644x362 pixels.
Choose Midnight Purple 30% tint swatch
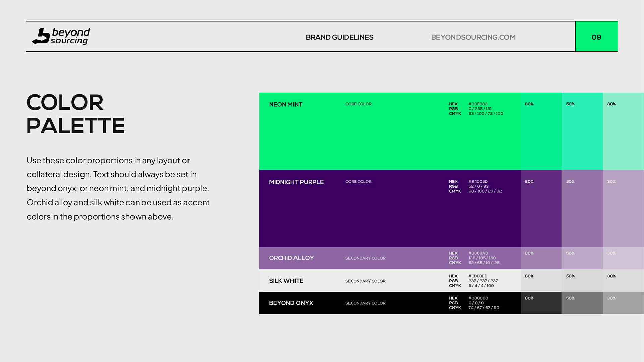pos(623,211)
